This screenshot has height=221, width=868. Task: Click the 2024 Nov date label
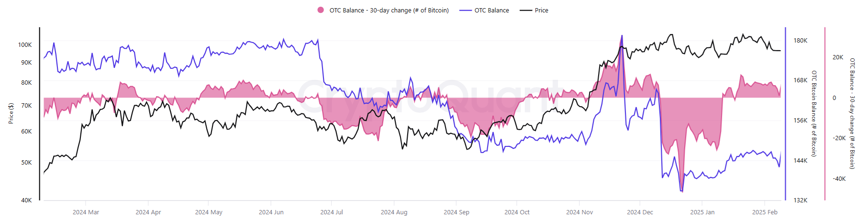[x=579, y=212]
